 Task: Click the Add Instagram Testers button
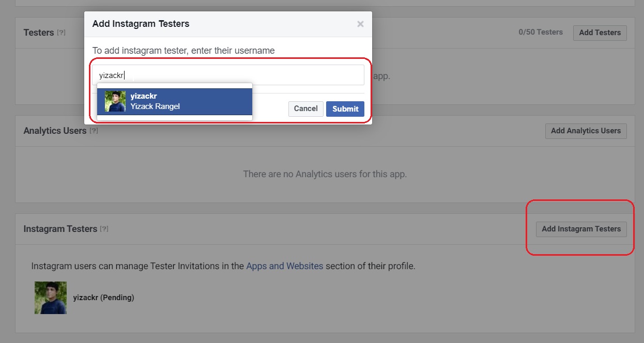click(x=581, y=229)
